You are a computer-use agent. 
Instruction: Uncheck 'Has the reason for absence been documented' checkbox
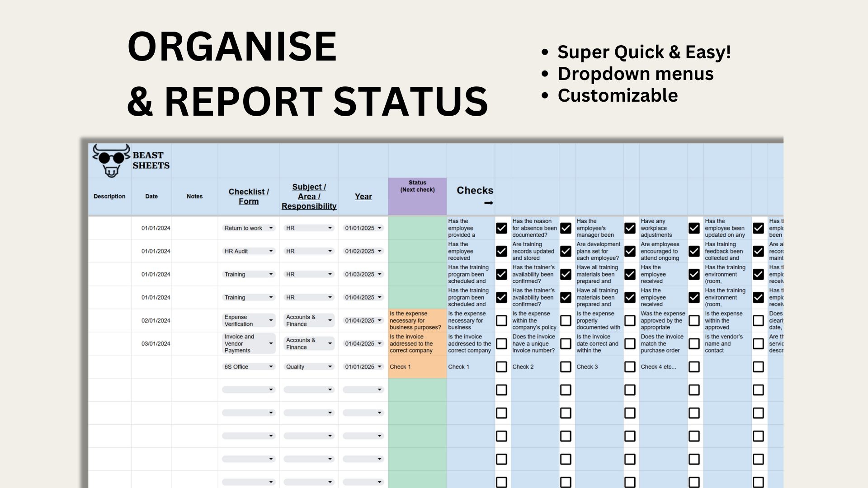[x=566, y=228]
